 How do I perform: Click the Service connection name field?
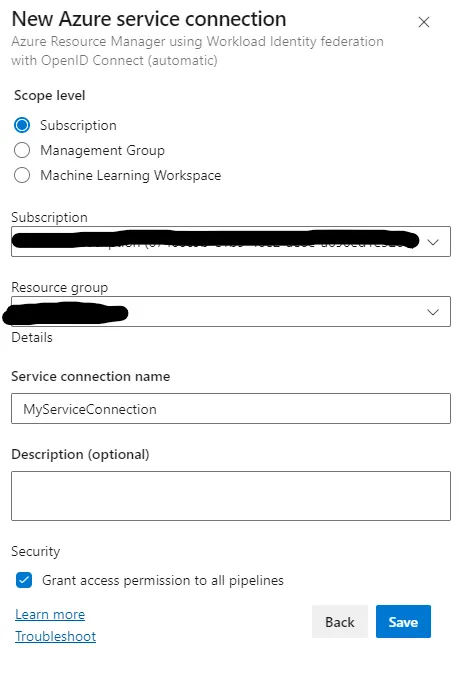point(231,408)
